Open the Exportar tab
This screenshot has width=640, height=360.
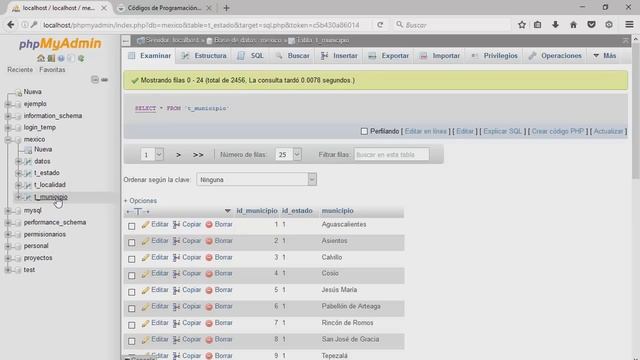[x=389, y=56]
